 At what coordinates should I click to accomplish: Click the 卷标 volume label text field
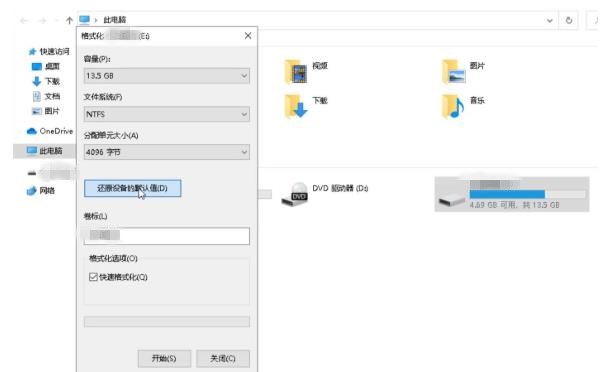167,236
